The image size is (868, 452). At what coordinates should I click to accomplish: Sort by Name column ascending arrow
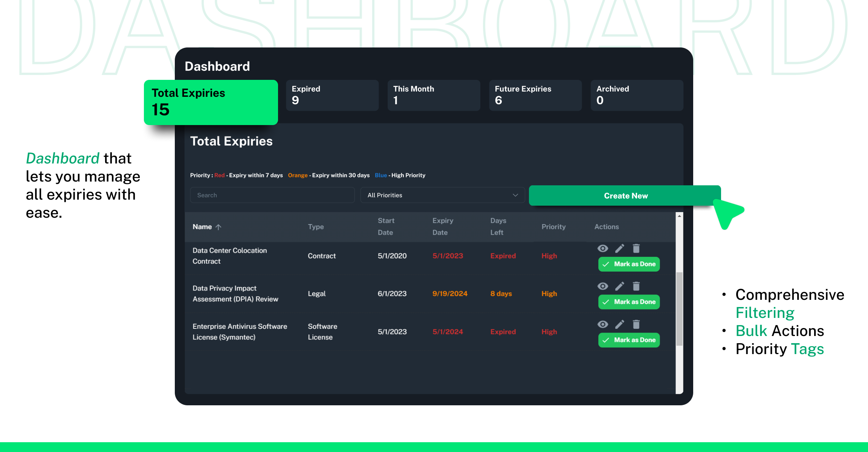pyautogui.click(x=219, y=227)
